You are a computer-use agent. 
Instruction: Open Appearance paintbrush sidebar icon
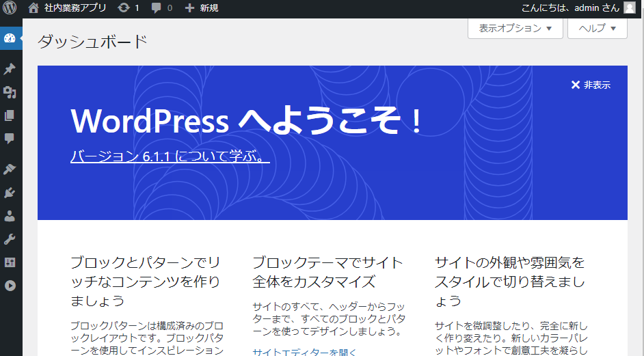10,169
